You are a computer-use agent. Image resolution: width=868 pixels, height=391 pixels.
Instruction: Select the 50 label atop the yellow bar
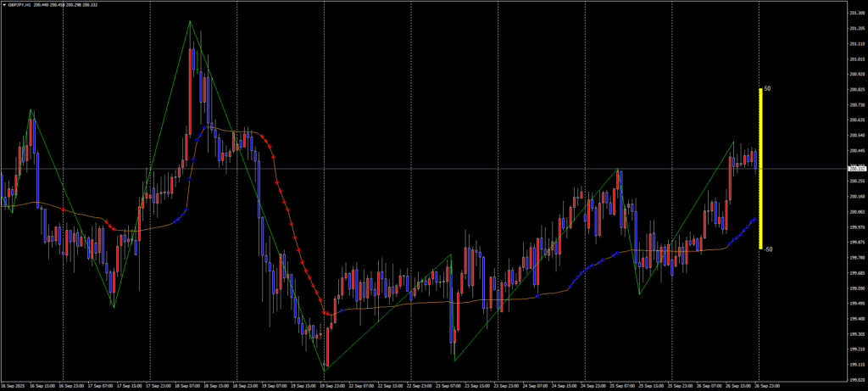(x=767, y=88)
